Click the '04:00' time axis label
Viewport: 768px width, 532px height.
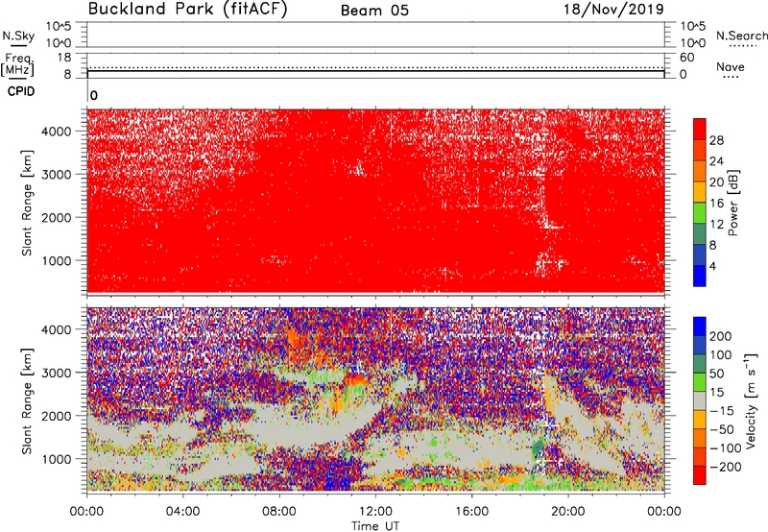183,512
